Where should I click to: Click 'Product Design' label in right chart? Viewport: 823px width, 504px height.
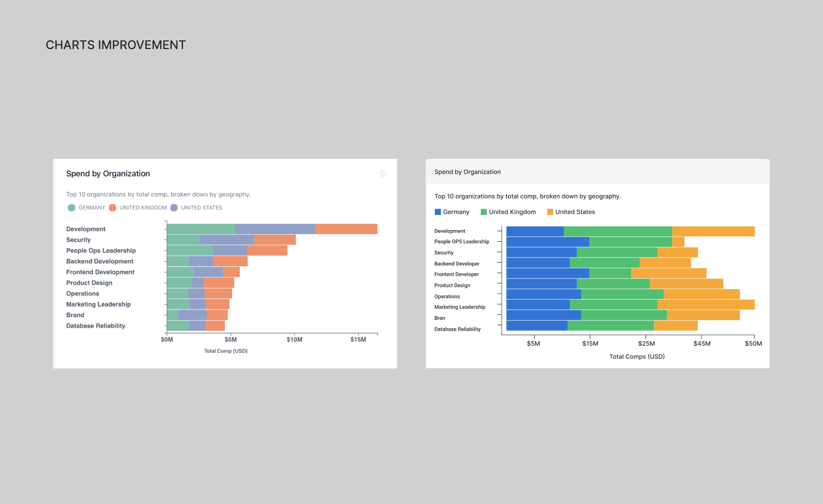452,286
